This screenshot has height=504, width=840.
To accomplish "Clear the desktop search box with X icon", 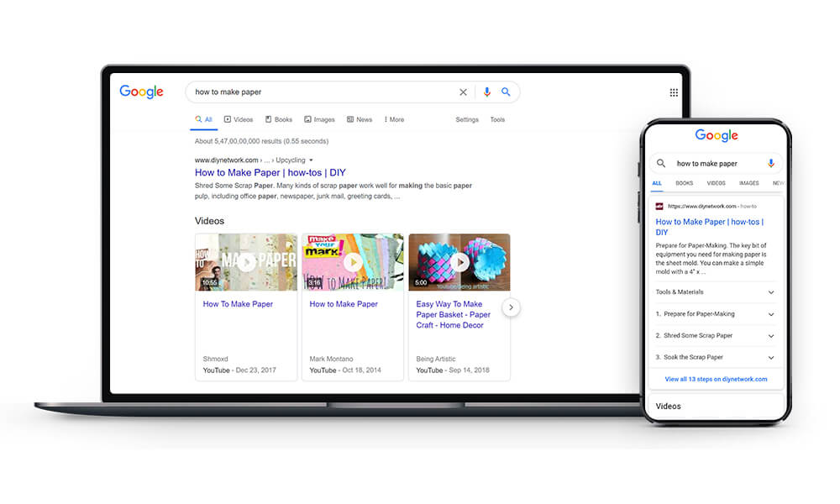I will point(463,92).
